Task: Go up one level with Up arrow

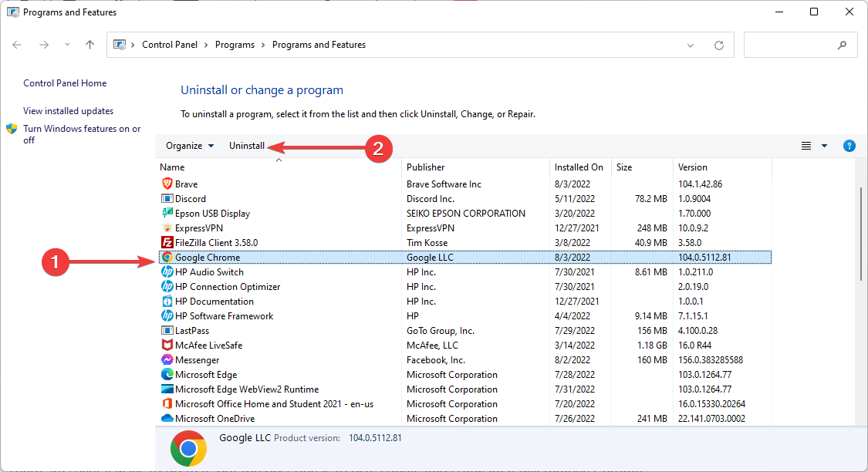Action: (90, 45)
